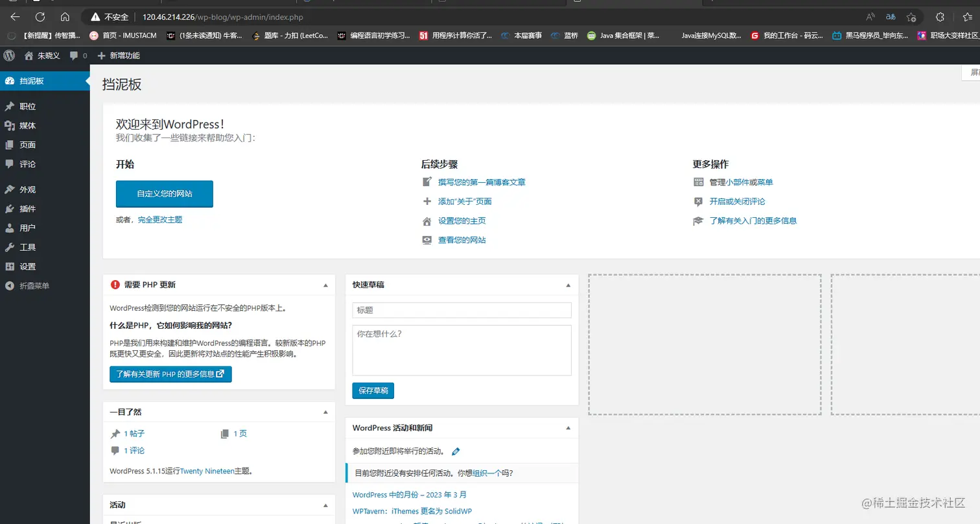This screenshot has height=524, width=980.
Task: Open the 菜单 link under 更多操作
Action: [765, 182]
